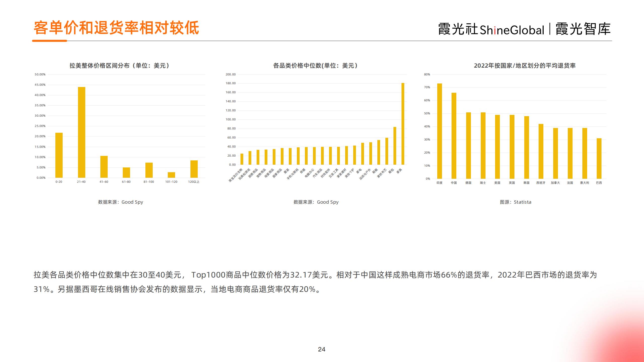
Task: Click the 厨房用品 category label
Action: click(x=254, y=173)
